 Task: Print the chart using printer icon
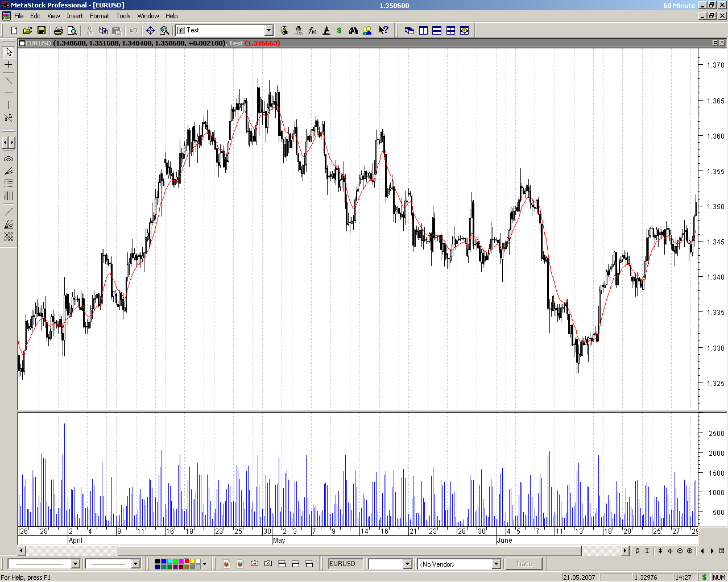click(58, 31)
